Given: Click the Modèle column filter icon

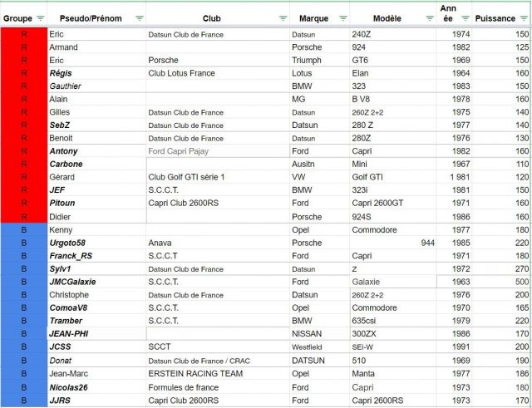Looking at the screenshot, I should [429, 18].
